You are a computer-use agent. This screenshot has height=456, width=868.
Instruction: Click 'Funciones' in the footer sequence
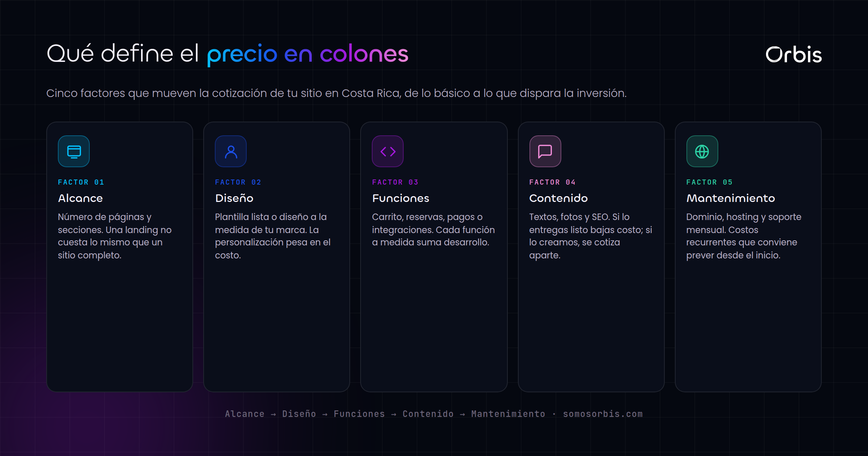[359, 414]
